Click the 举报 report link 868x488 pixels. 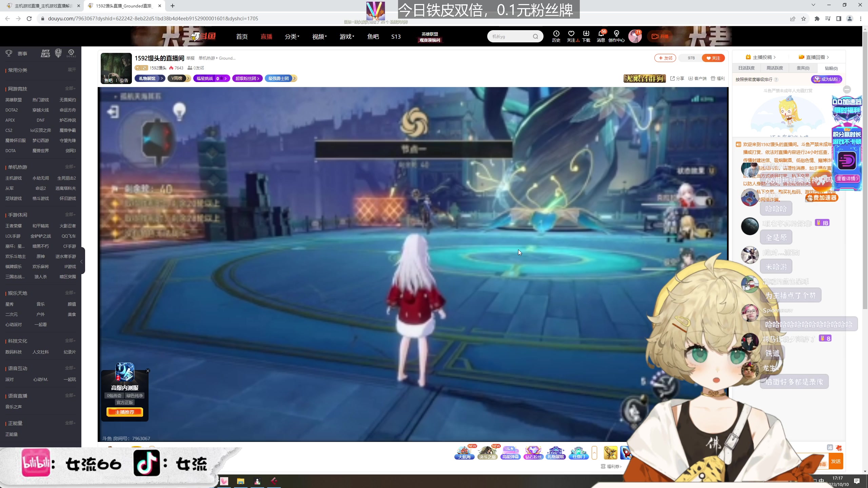[191, 58]
